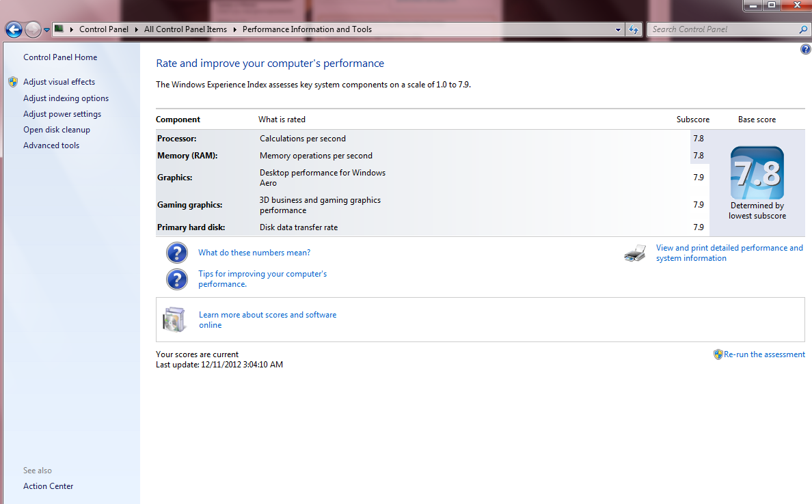Open recent pages dropdown next to navigation arrows
This screenshot has width=812, height=504.
click(x=46, y=30)
